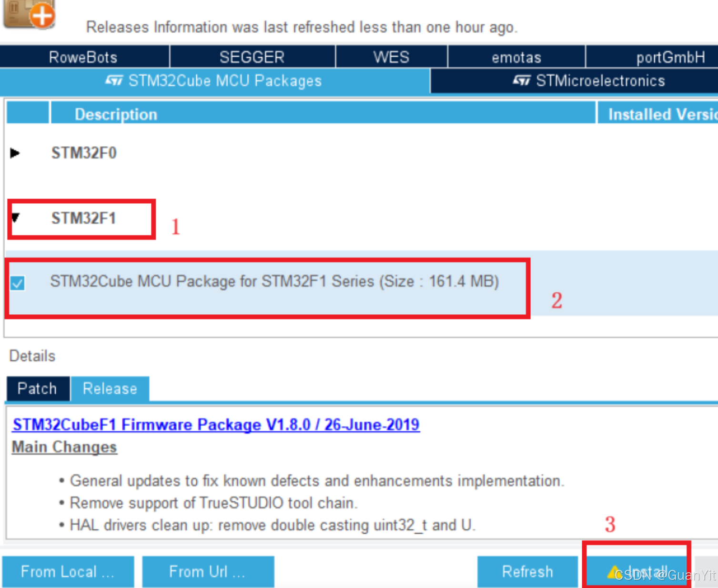Open the portGmbH tab
Viewport: 718px width, 588px height.
653,57
